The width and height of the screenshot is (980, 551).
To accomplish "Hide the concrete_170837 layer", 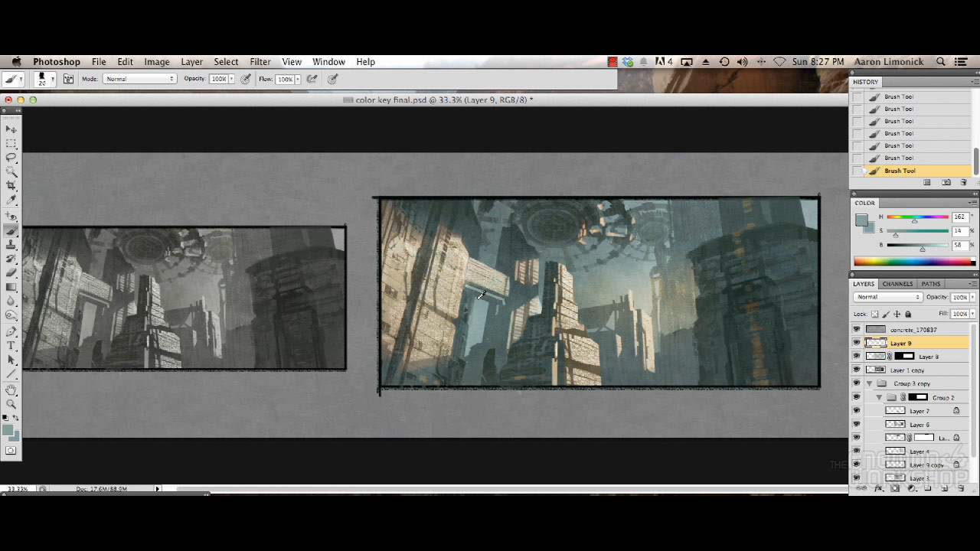I will pyautogui.click(x=855, y=330).
